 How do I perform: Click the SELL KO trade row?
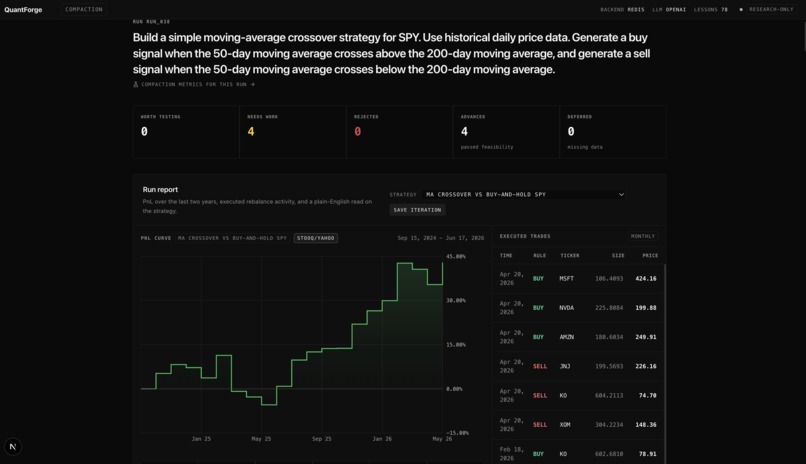(x=578, y=396)
